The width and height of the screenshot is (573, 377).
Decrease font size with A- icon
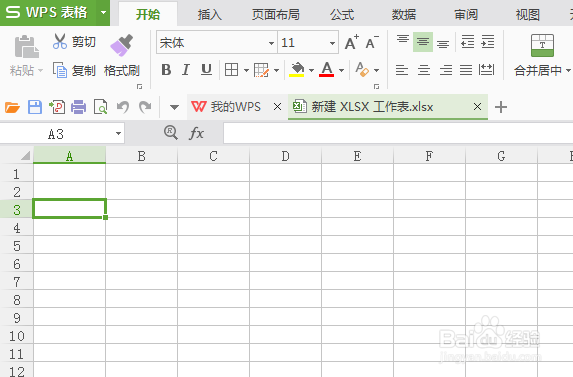point(372,42)
